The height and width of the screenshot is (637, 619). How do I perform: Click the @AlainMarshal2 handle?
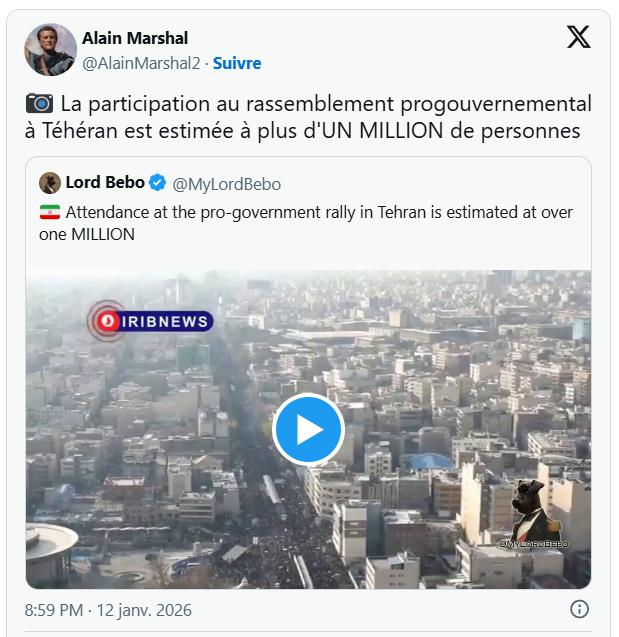coord(138,63)
